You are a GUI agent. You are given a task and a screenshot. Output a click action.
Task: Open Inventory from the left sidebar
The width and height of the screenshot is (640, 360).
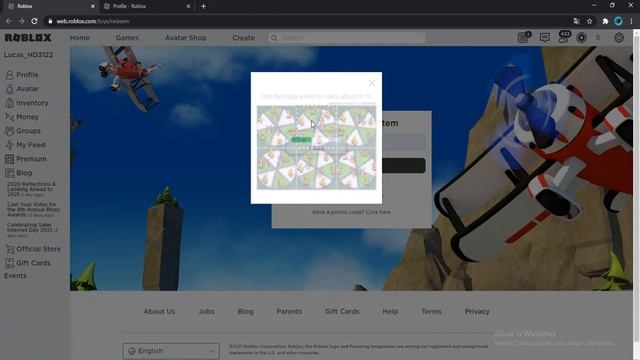27,103
